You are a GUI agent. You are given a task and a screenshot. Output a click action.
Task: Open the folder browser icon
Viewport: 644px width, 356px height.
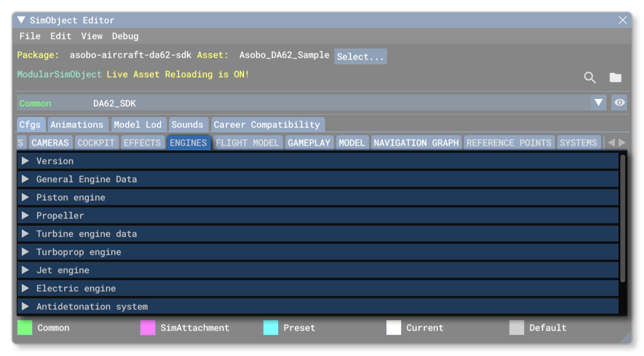pyautogui.click(x=615, y=78)
